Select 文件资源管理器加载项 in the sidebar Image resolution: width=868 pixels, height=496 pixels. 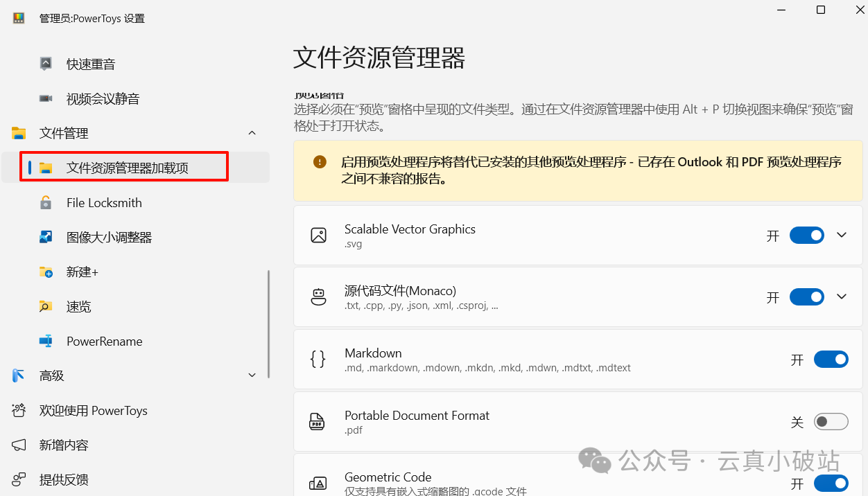(x=135, y=168)
